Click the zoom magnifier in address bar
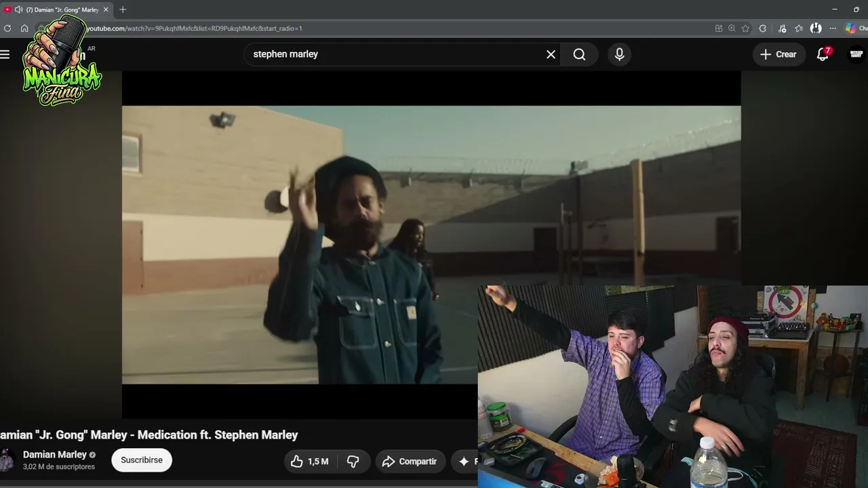 tap(732, 28)
